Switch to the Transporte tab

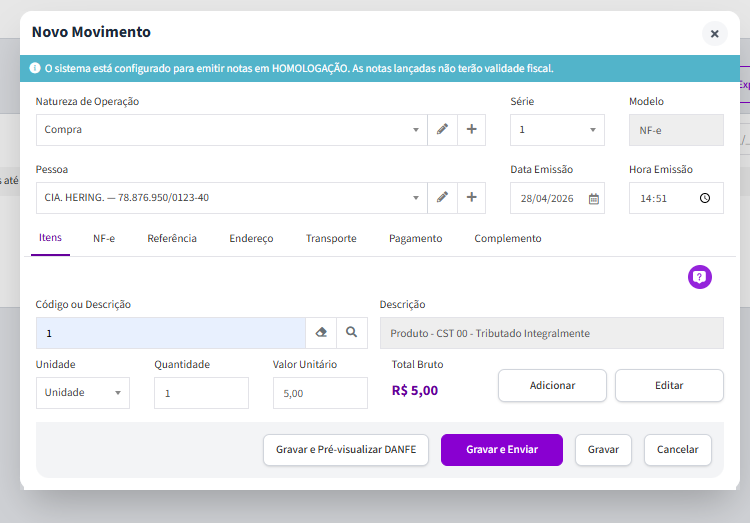(x=331, y=238)
